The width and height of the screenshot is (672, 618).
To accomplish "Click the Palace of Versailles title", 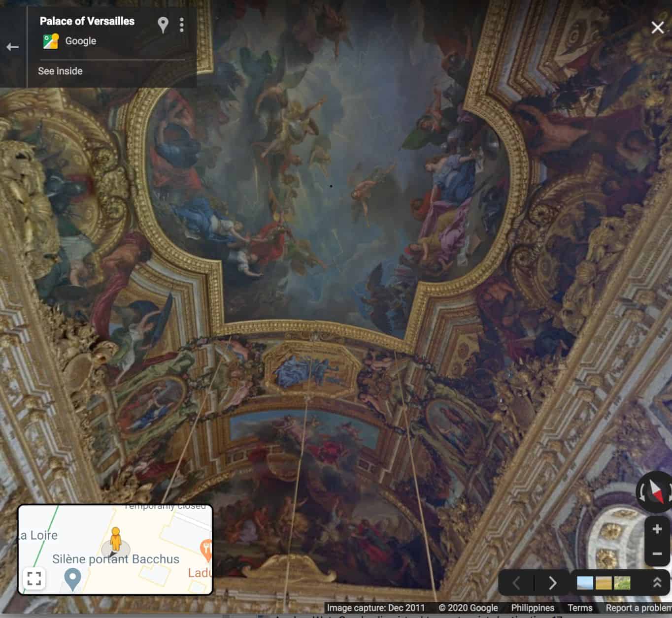I will (87, 21).
